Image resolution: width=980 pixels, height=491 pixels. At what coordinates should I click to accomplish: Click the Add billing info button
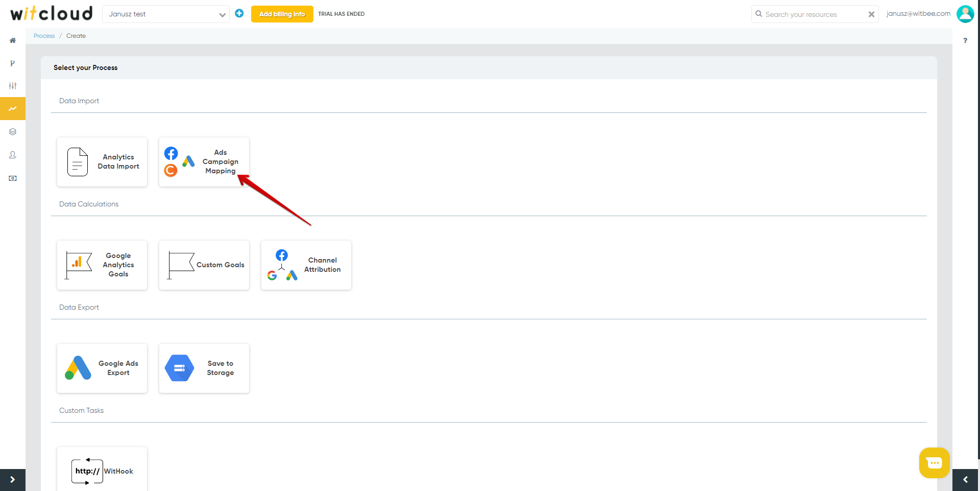pyautogui.click(x=282, y=14)
